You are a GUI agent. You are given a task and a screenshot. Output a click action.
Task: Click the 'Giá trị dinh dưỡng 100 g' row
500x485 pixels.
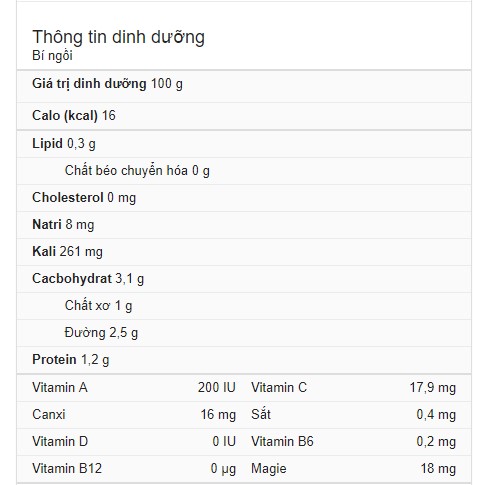(244, 86)
